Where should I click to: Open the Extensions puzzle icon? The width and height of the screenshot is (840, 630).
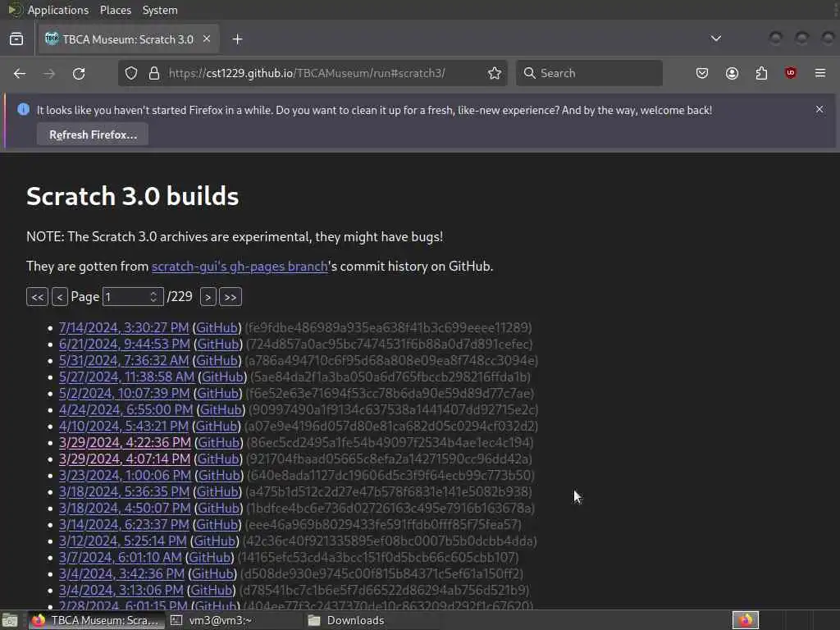click(761, 73)
